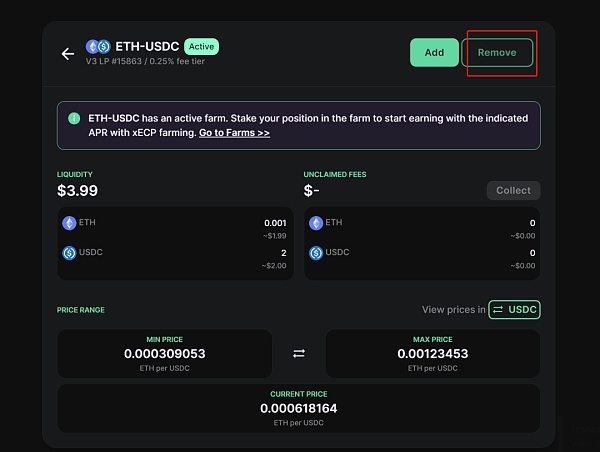Select max price value 0.00123453
600x452 pixels.
[433, 354]
